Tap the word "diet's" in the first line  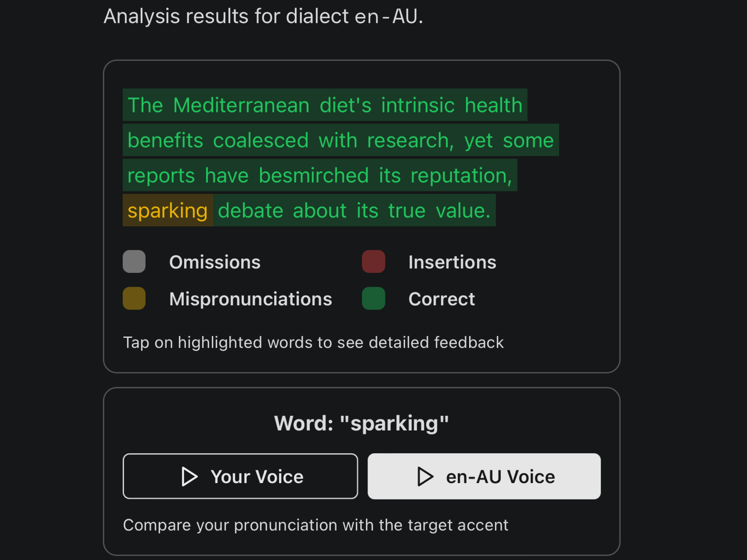[x=345, y=105]
